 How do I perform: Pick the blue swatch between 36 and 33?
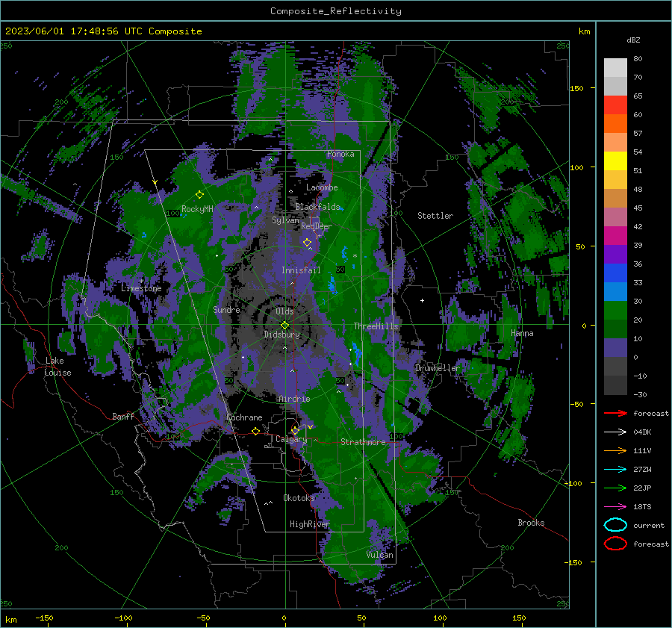click(x=615, y=273)
